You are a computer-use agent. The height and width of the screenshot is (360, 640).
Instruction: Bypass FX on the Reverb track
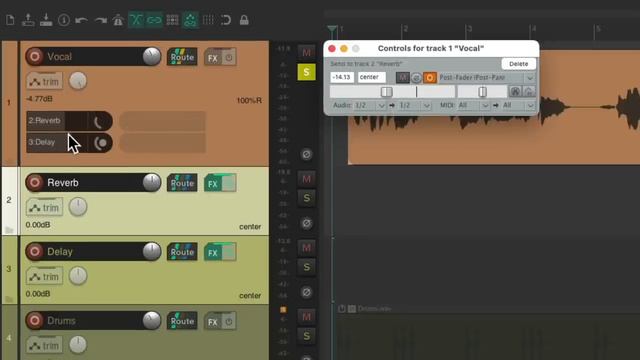pyautogui.click(x=229, y=183)
